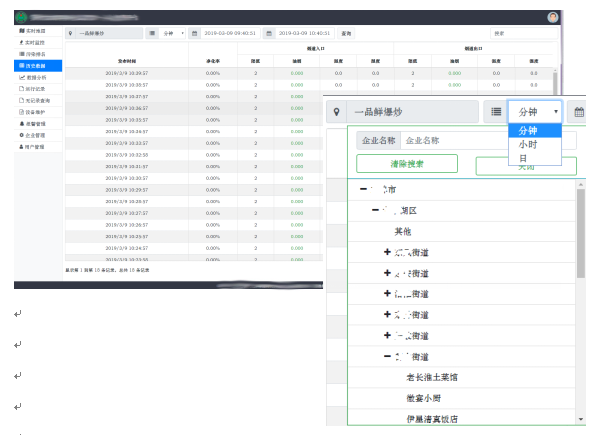Viewport: 599px width, 435px height.
Task: Select the highlighted 分钟 option in the dropdown list
Action: pyautogui.click(x=535, y=131)
